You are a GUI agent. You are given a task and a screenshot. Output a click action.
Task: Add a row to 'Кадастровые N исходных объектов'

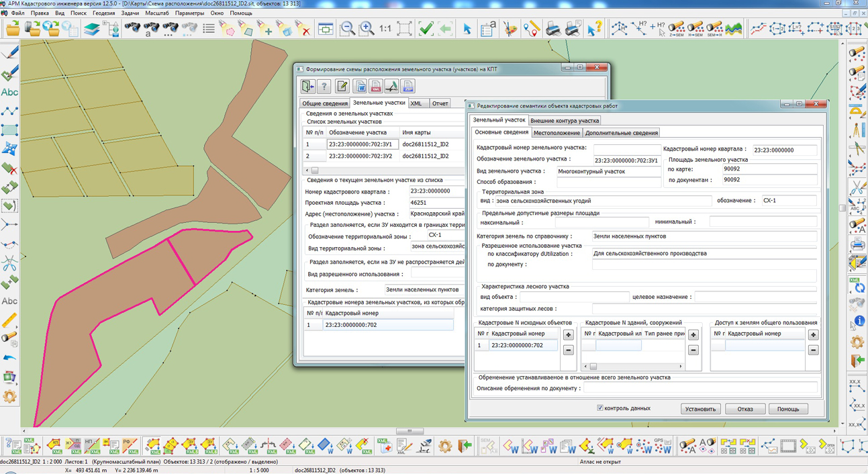568,335
